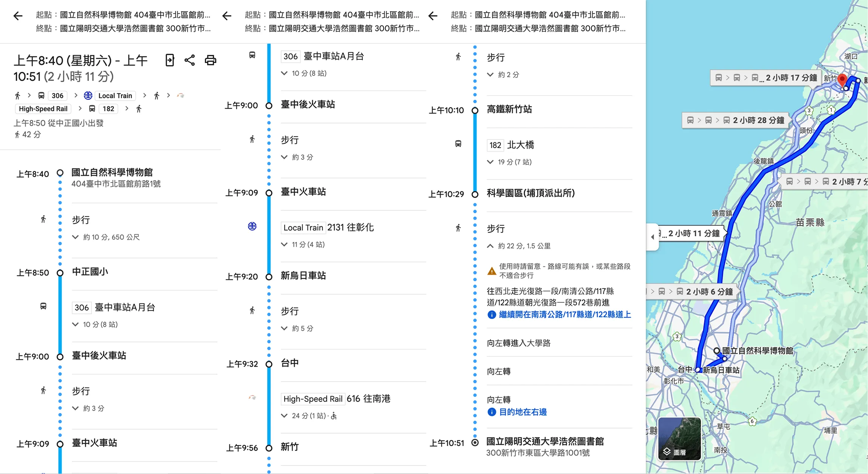Expand High-Speed Rail 616 stop details

click(x=284, y=415)
